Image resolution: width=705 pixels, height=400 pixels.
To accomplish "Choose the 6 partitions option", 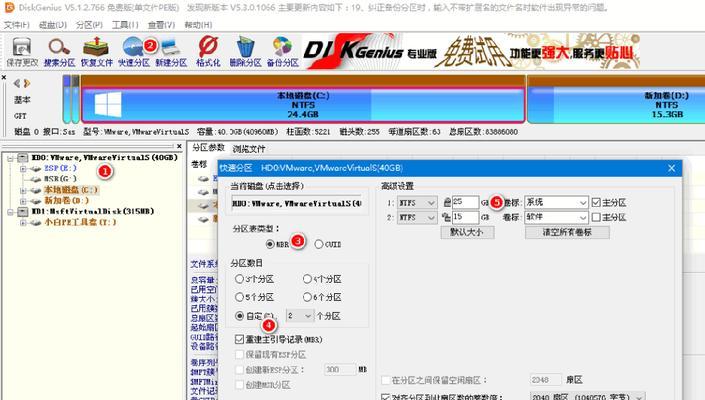I will tap(308, 297).
